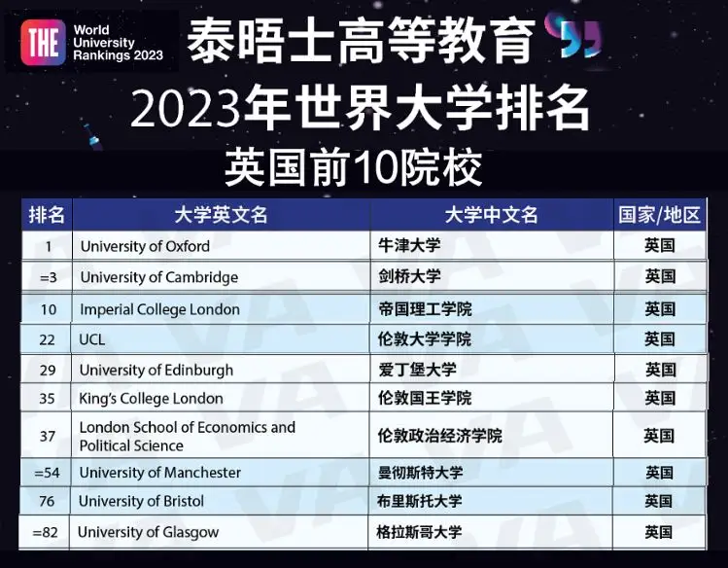Image resolution: width=728 pixels, height=568 pixels.
Task: Click the 伦敦政治经济学院 cell
Action: click(491, 436)
